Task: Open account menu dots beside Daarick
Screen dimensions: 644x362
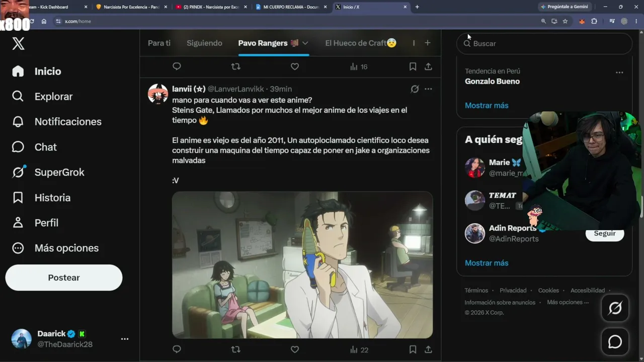Action: click(125, 339)
